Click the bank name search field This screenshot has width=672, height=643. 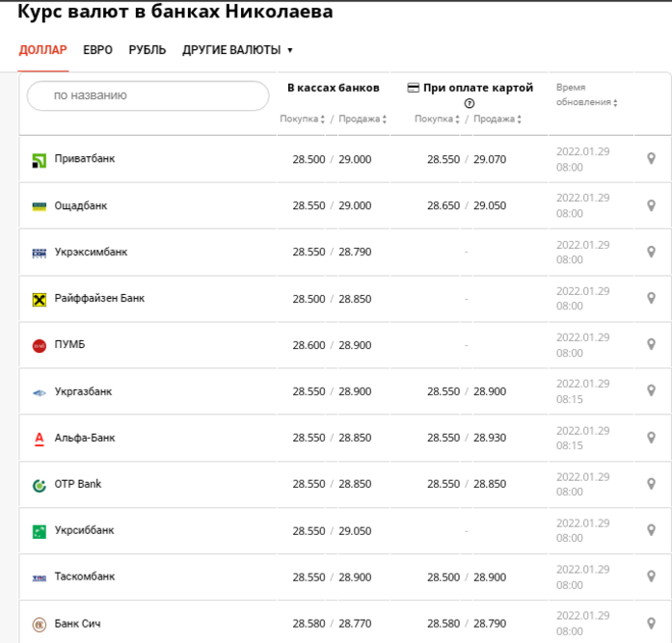point(148,95)
